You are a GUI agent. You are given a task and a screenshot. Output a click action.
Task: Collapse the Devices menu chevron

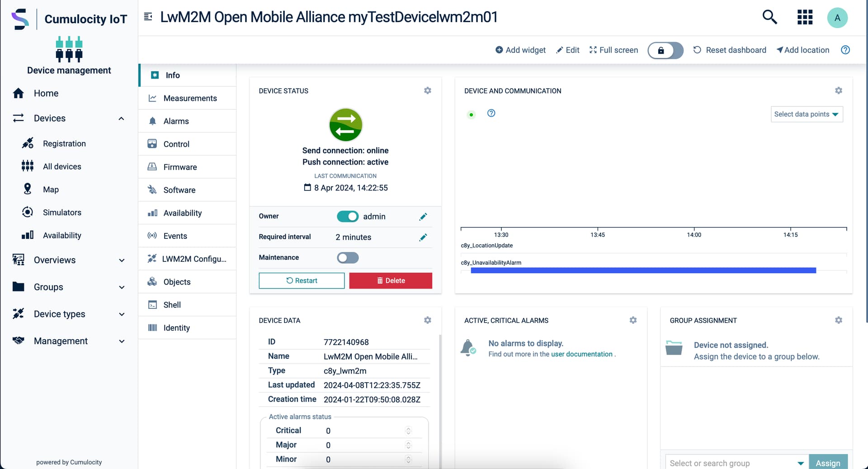[x=121, y=118]
